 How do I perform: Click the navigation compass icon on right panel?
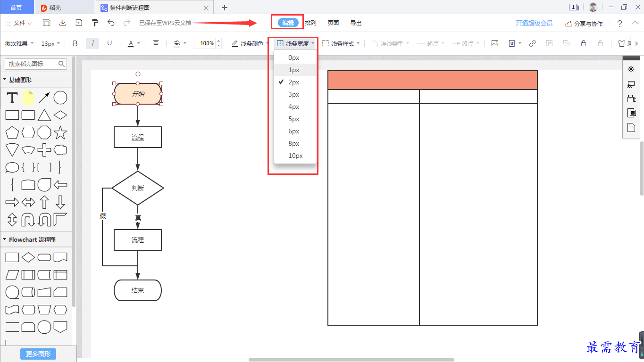point(631,69)
